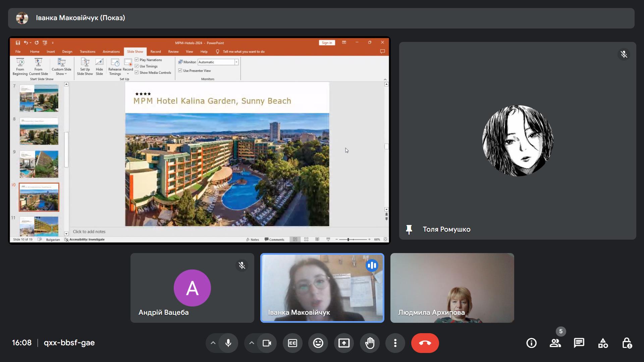Screen dimensions: 644x362
Task: Open the chat with everyone panel
Action: pos(579,343)
